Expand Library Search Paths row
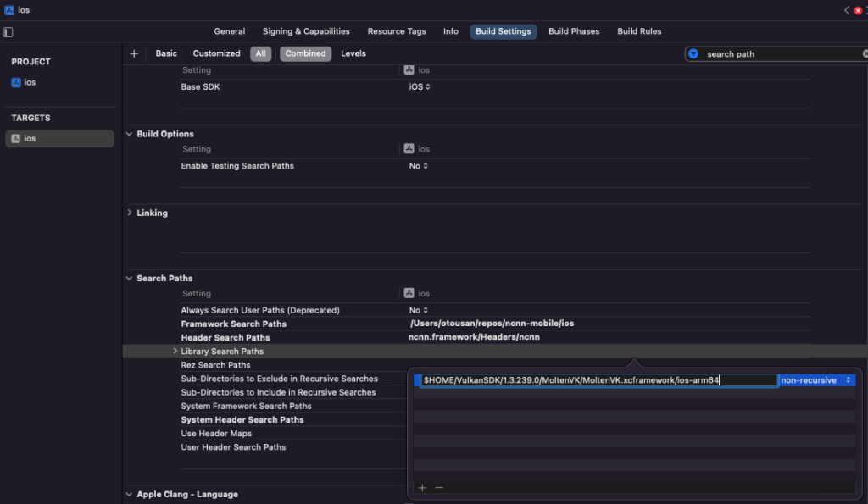This screenshot has height=504, width=868. click(175, 351)
